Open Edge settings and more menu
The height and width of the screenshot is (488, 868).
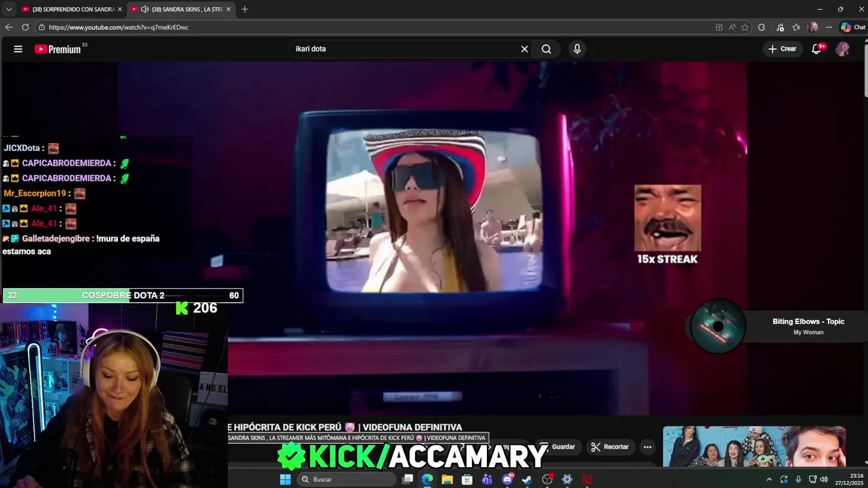[829, 27]
